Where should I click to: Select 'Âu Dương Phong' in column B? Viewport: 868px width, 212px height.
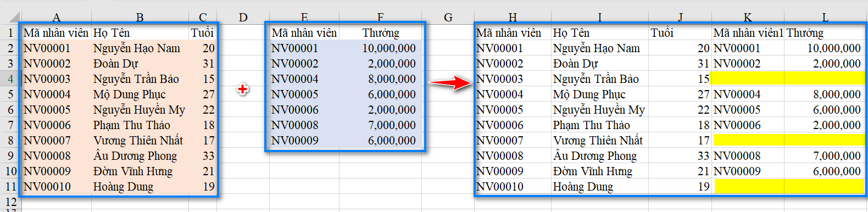[x=135, y=156]
